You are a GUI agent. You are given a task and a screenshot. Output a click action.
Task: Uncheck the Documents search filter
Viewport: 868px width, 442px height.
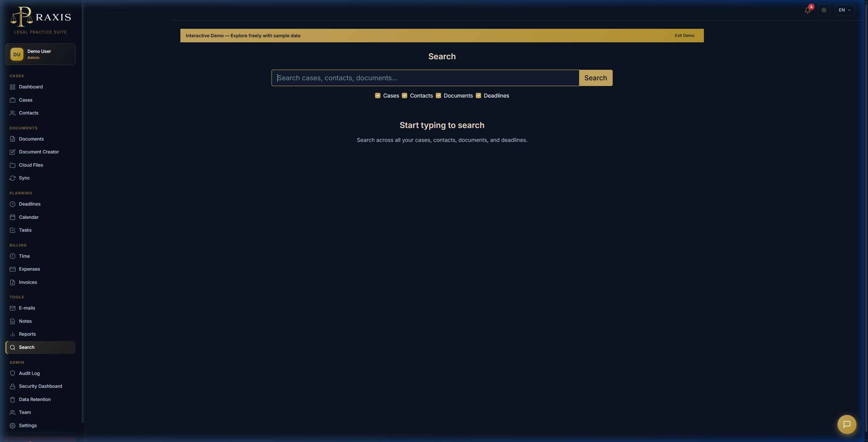point(438,96)
